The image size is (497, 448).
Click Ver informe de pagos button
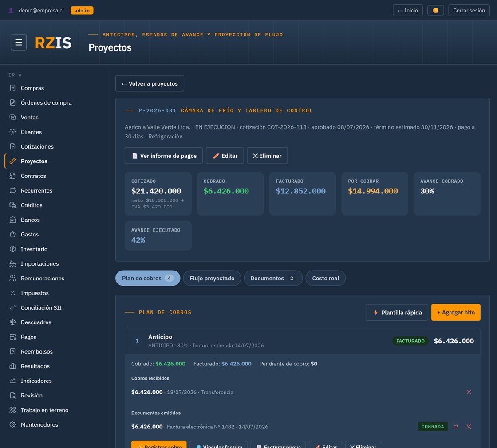[x=164, y=156]
